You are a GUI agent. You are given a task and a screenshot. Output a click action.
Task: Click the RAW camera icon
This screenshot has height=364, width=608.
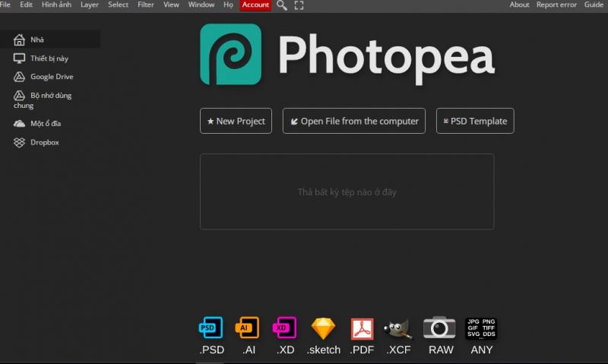439,328
